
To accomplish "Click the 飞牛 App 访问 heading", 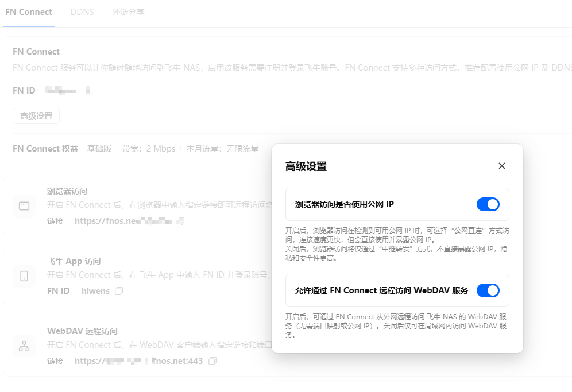I will [74, 261].
